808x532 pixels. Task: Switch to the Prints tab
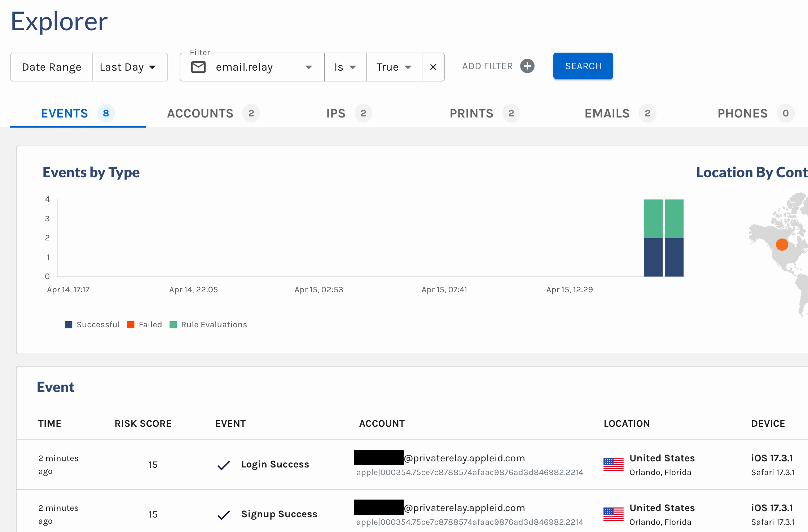tap(484, 114)
